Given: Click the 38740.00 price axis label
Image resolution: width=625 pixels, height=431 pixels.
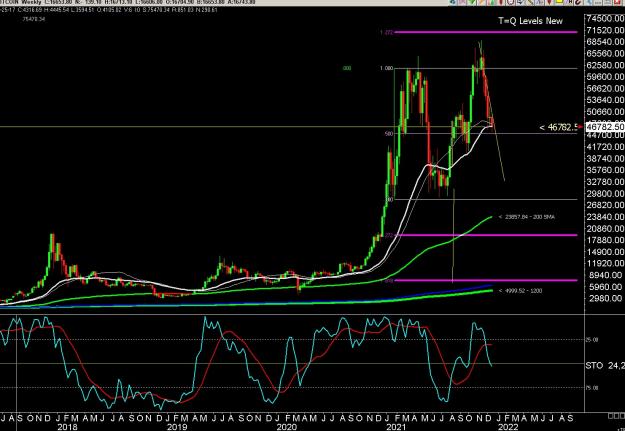Looking at the screenshot, I should (605, 158).
